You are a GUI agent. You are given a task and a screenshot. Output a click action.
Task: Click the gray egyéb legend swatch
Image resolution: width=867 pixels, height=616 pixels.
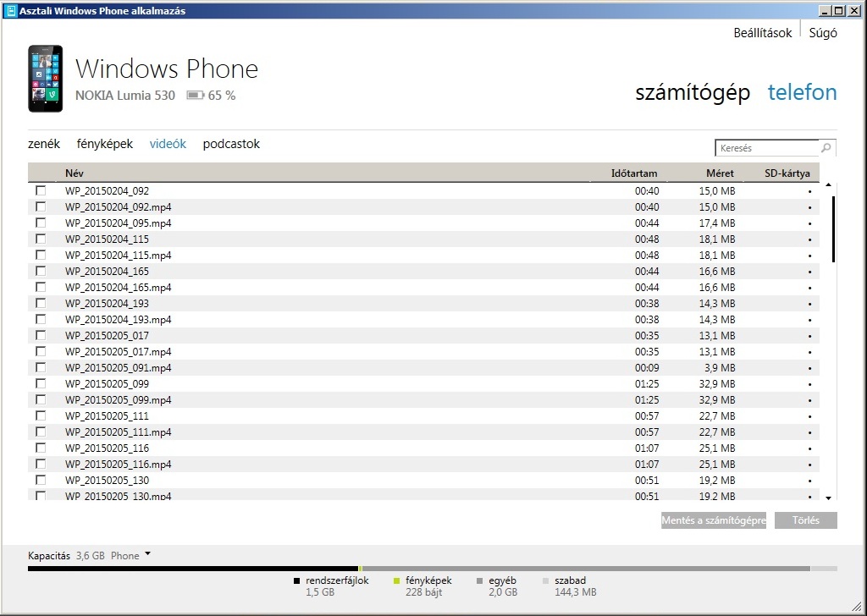(479, 580)
